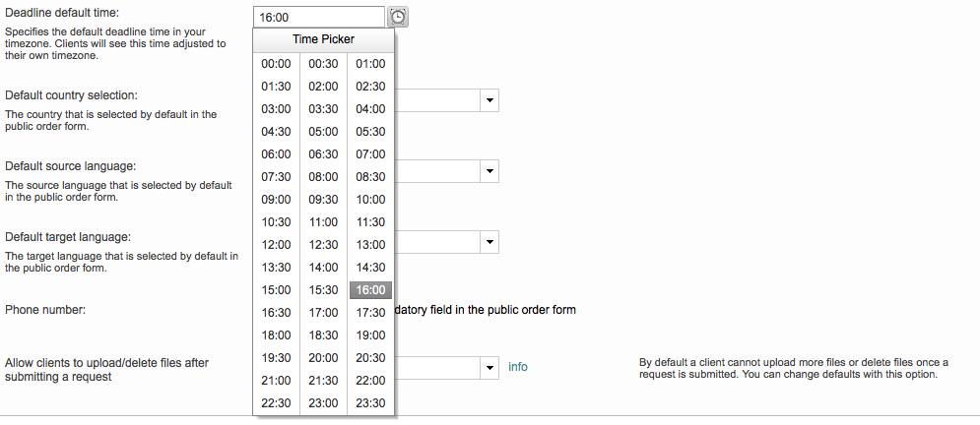This screenshot has width=980, height=425.
Task: Open the Default target language dropdown
Action: (x=490, y=242)
